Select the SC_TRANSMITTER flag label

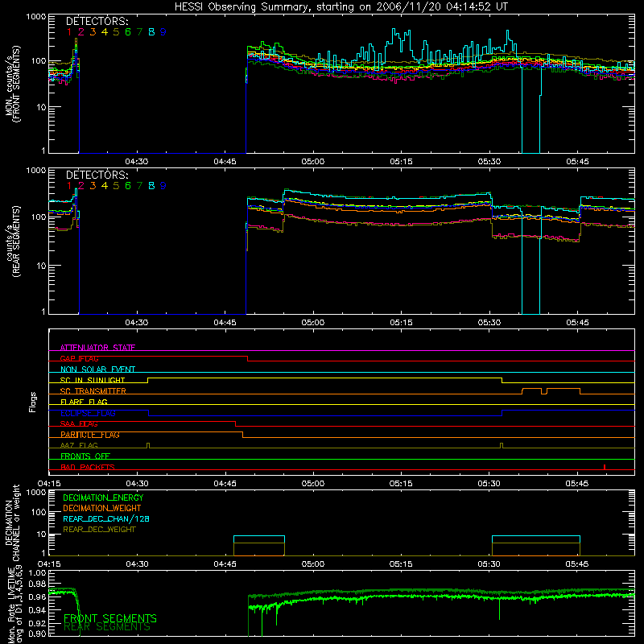click(93, 391)
